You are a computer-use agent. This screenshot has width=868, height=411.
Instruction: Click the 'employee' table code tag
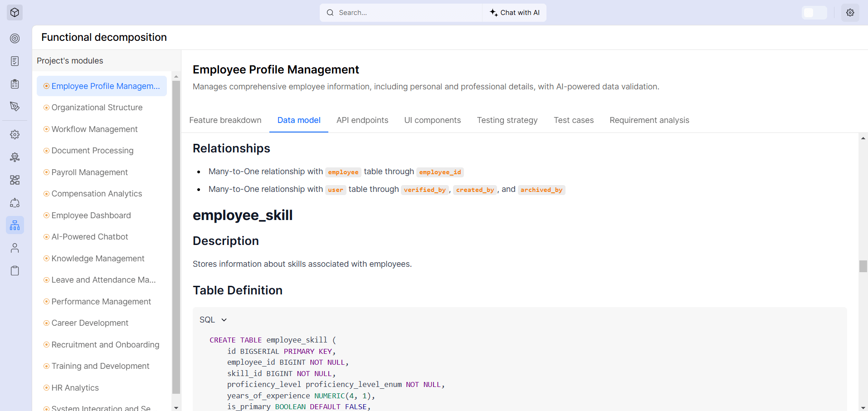pyautogui.click(x=343, y=172)
